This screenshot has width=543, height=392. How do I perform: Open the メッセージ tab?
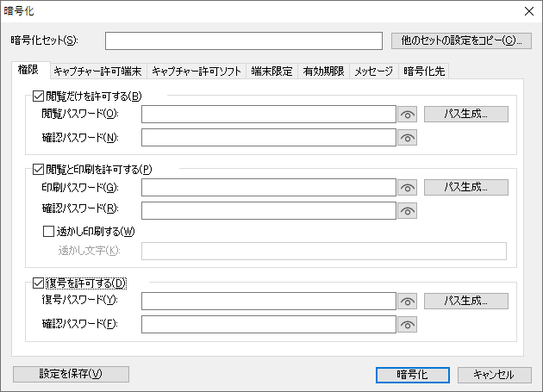[373, 72]
